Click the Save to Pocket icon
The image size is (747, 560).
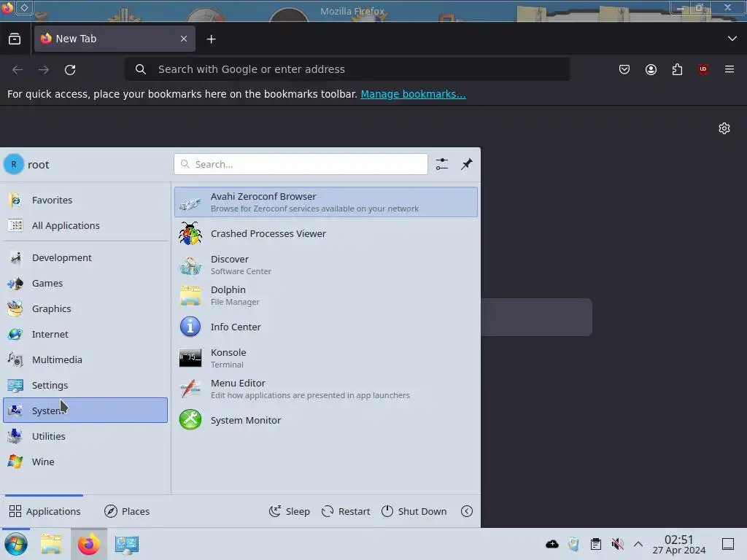point(624,69)
